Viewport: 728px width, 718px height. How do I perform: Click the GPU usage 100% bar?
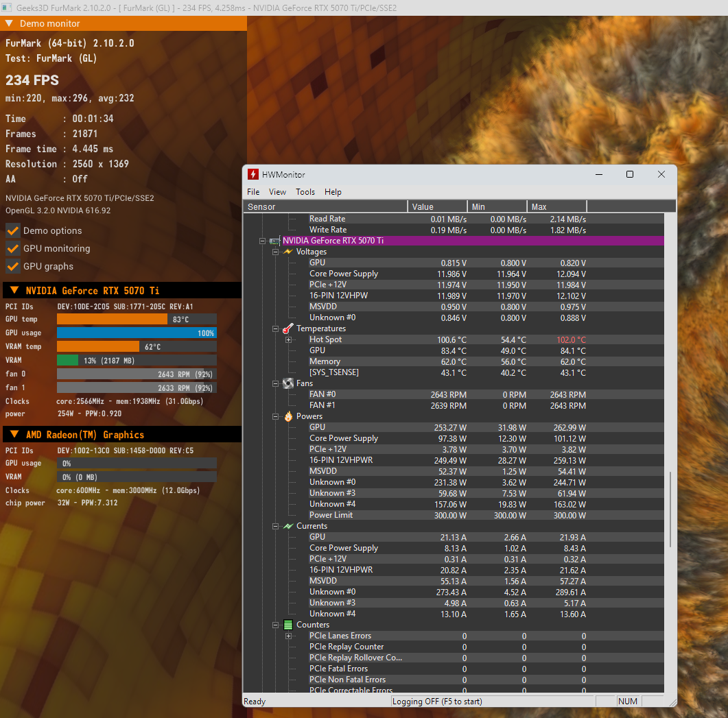[137, 333]
